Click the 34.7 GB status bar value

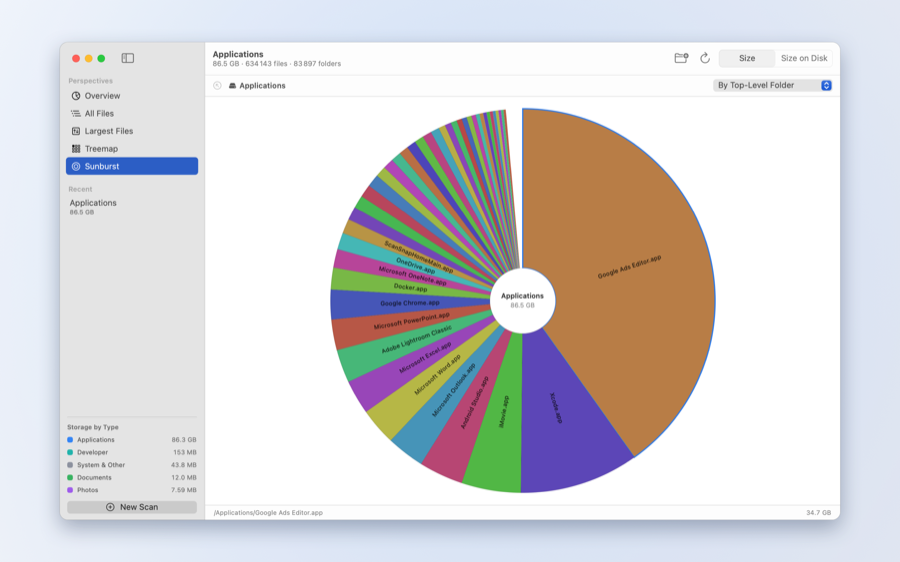[x=818, y=513]
